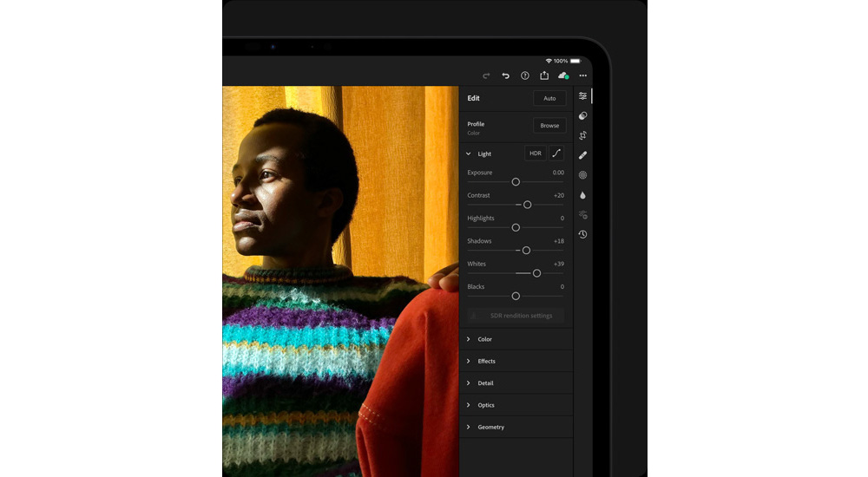Click the Exposure slider handle
Image resolution: width=868 pixels, height=477 pixels.
pos(516,182)
